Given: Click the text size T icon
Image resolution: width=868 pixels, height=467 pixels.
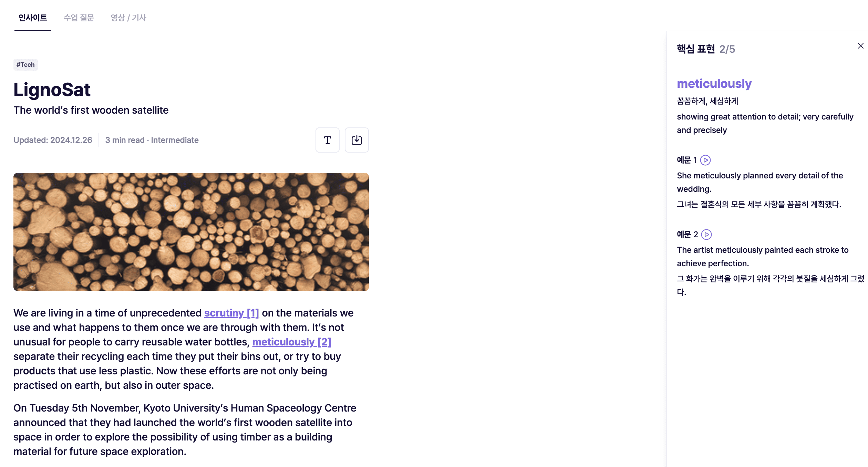Looking at the screenshot, I should click(327, 140).
